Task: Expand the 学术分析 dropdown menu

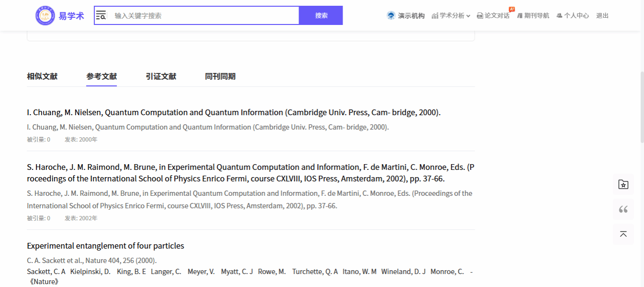Action: [x=451, y=15]
